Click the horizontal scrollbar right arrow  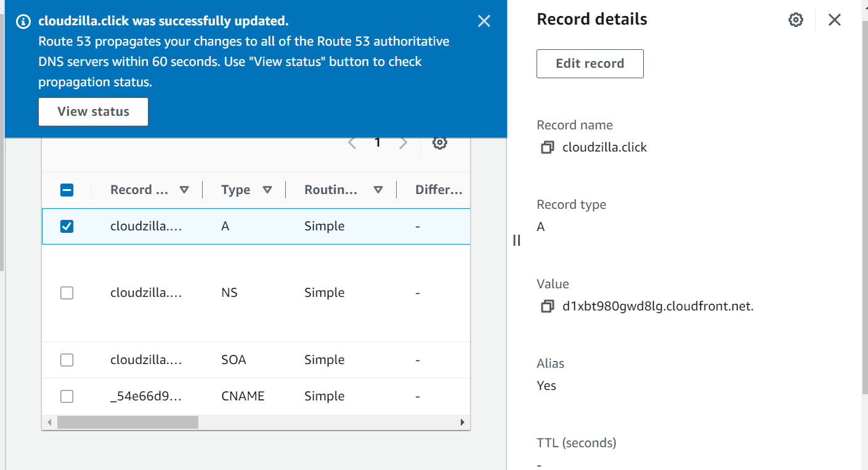462,423
